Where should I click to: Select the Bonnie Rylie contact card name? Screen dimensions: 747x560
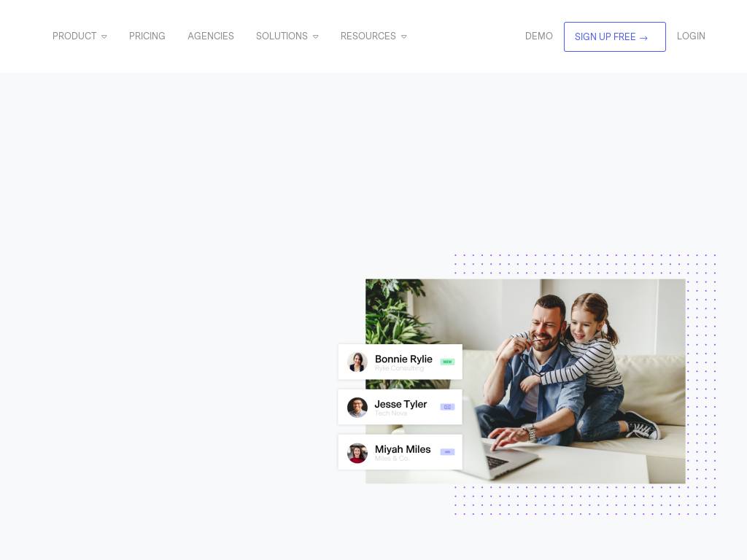click(x=403, y=359)
